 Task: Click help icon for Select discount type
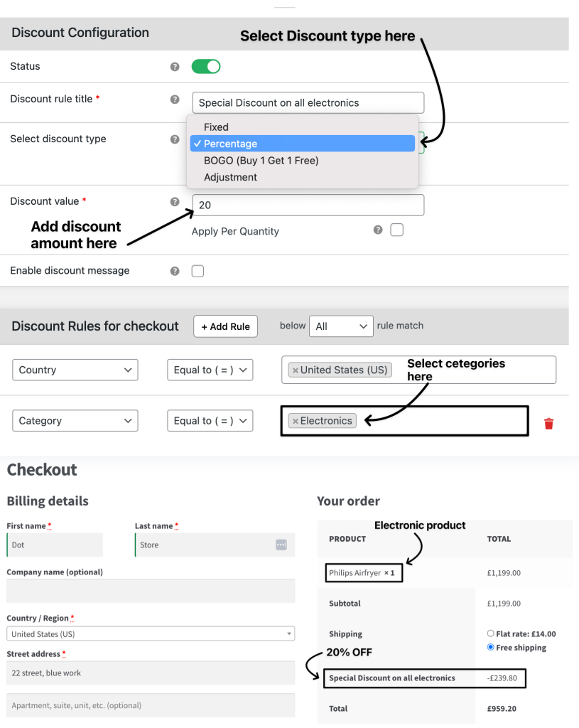[175, 139]
